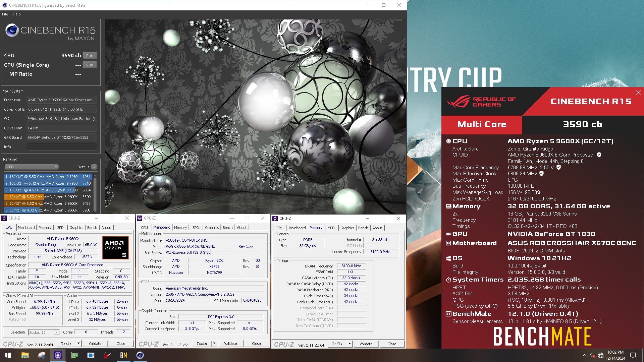Open the Windows Start menu
Image resolution: width=644 pixels, height=362 pixels.
[x=8, y=355]
